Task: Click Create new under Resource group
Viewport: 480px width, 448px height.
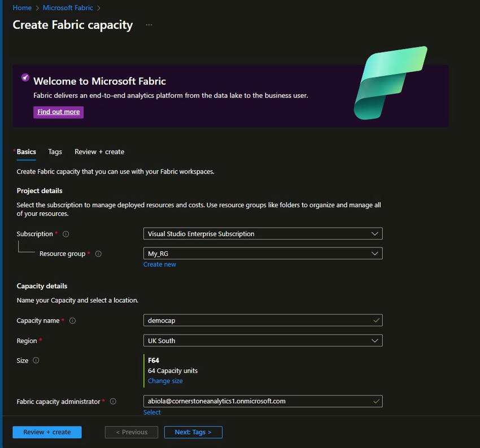Action: pos(160,264)
